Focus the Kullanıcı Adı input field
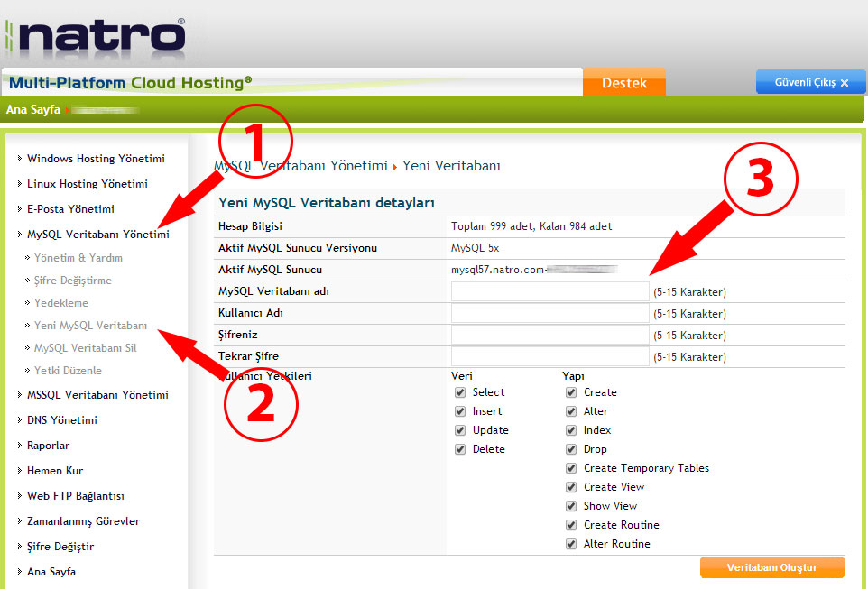 pyautogui.click(x=549, y=313)
